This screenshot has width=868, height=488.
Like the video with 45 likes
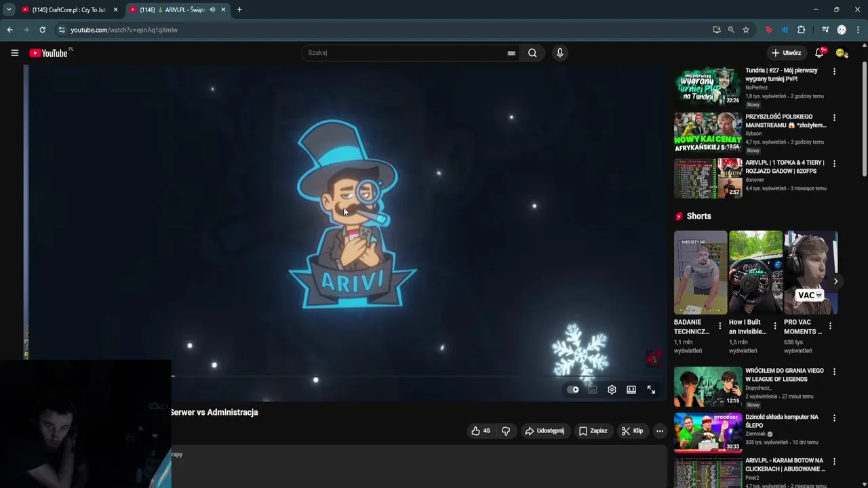click(x=481, y=431)
